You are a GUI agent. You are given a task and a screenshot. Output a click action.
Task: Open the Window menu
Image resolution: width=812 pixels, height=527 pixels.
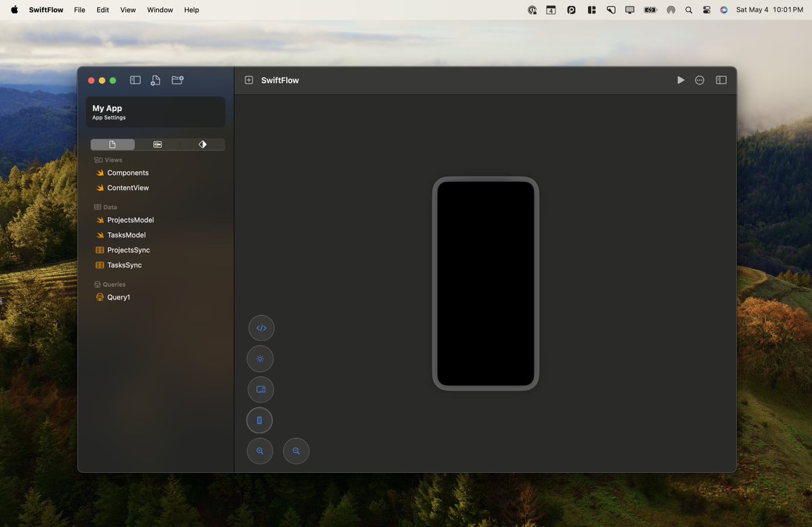coord(160,10)
